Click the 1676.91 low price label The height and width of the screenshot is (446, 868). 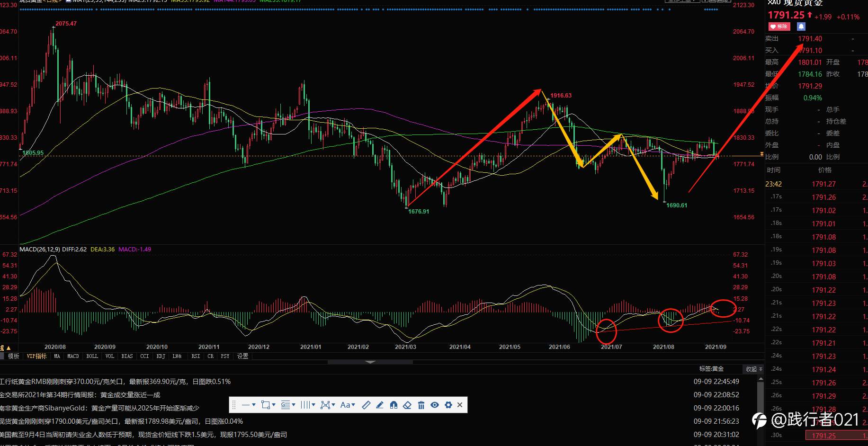tap(419, 211)
